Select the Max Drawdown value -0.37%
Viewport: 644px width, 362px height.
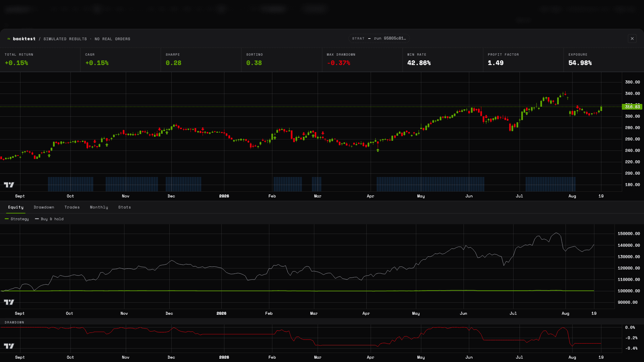338,63
